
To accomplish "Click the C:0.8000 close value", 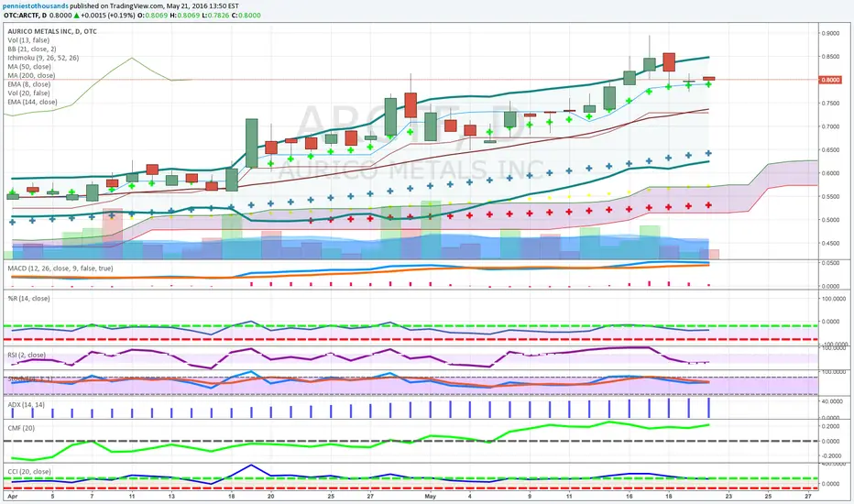I will point(246,16).
